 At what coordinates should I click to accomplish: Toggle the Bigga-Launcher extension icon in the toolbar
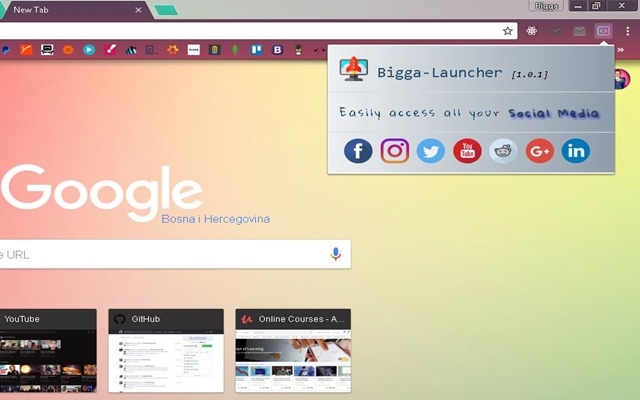[603, 31]
